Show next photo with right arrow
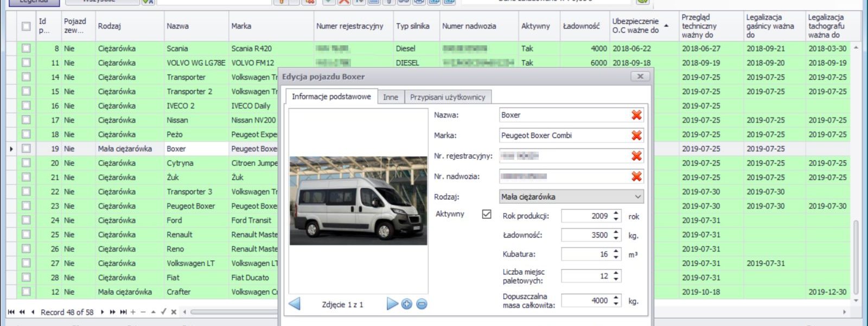868x326 pixels. pos(392,304)
